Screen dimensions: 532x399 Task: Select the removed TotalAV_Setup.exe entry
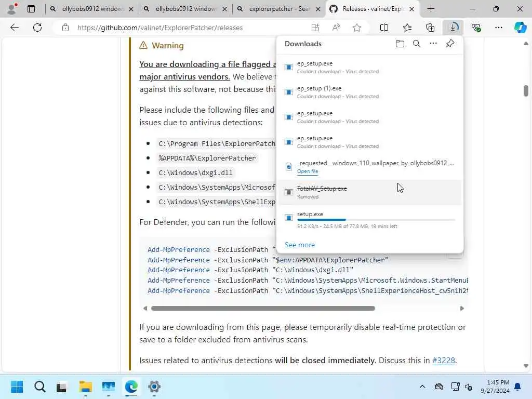click(x=369, y=192)
